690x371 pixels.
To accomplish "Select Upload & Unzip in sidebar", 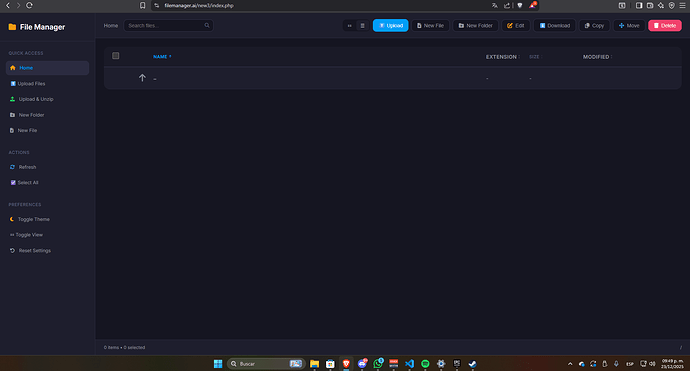I will [x=48, y=99].
